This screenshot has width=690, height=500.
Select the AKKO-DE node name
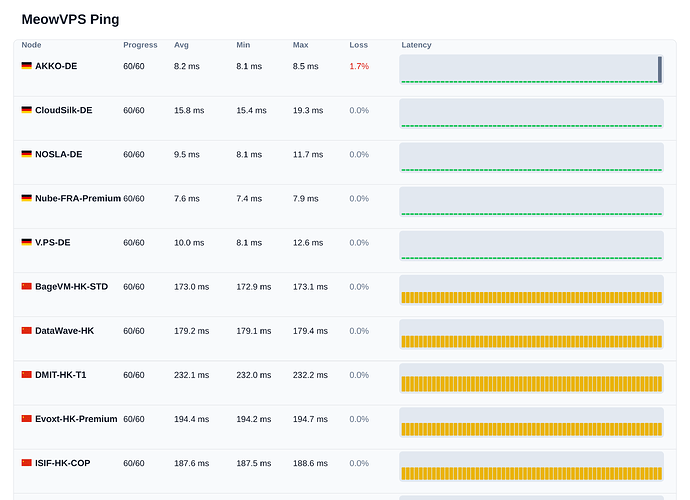56,66
